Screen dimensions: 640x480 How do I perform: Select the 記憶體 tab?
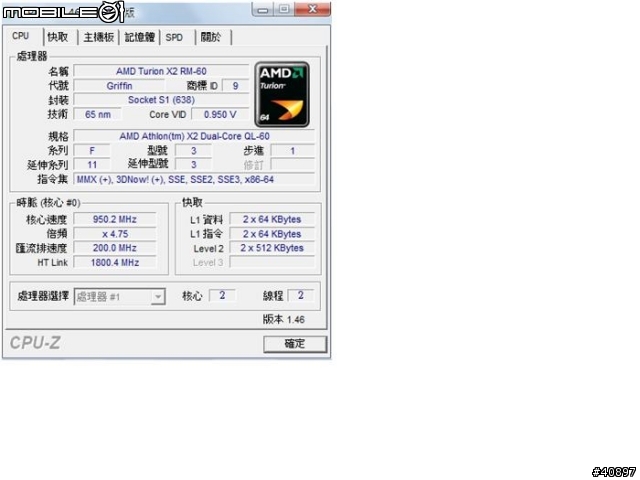(x=140, y=37)
